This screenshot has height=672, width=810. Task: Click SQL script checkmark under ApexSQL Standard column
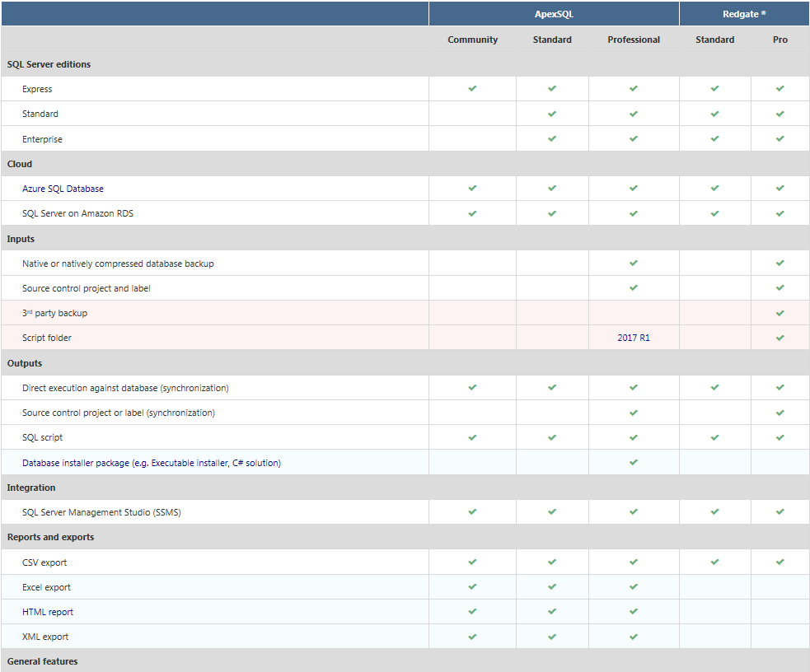pos(552,437)
